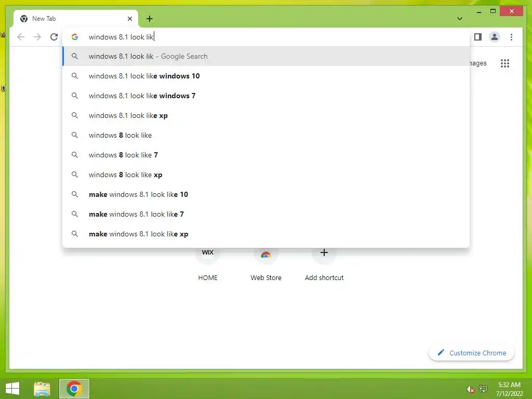This screenshot has height=399, width=532.
Task: Click the browser back arrow
Action: click(x=21, y=37)
